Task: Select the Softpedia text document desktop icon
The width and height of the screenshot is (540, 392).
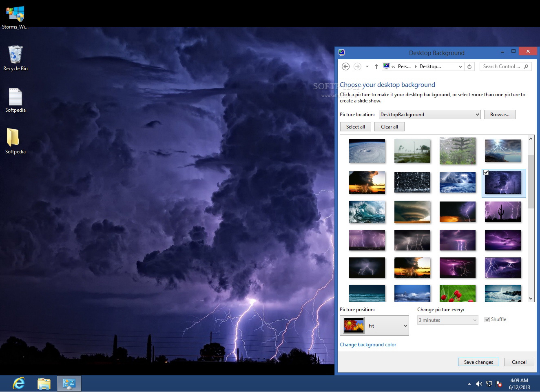Action: click(15, 100)
